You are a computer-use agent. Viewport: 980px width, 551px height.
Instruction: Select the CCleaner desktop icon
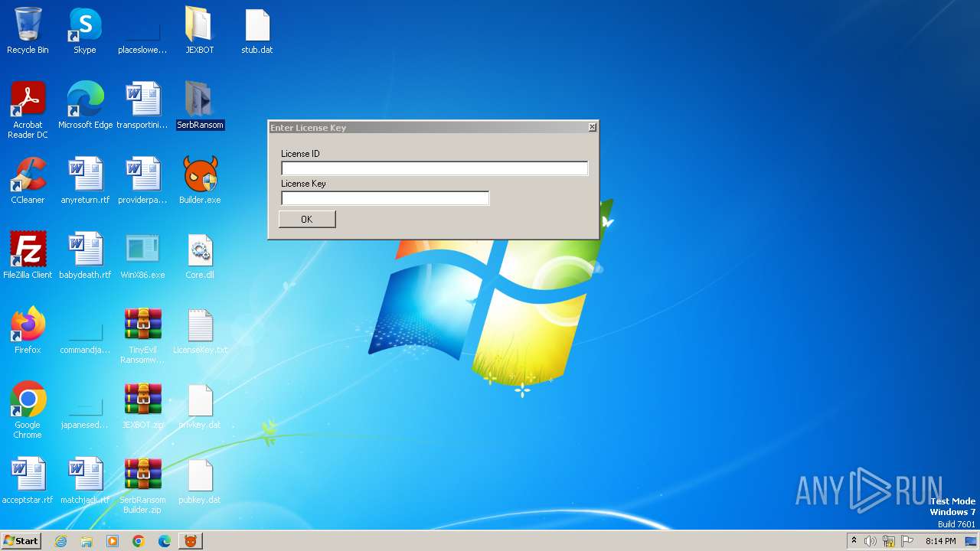28,181
